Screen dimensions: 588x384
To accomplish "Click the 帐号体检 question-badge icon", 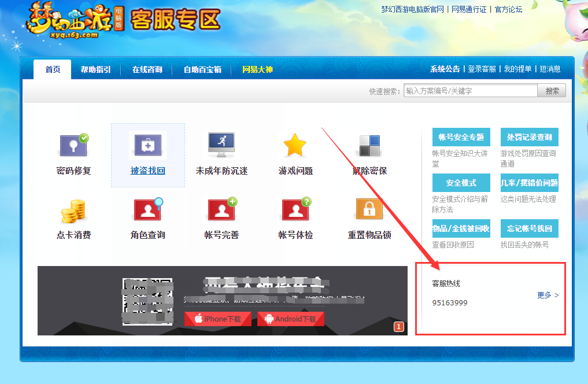I will pyautogui.click(x=296, y=209).
